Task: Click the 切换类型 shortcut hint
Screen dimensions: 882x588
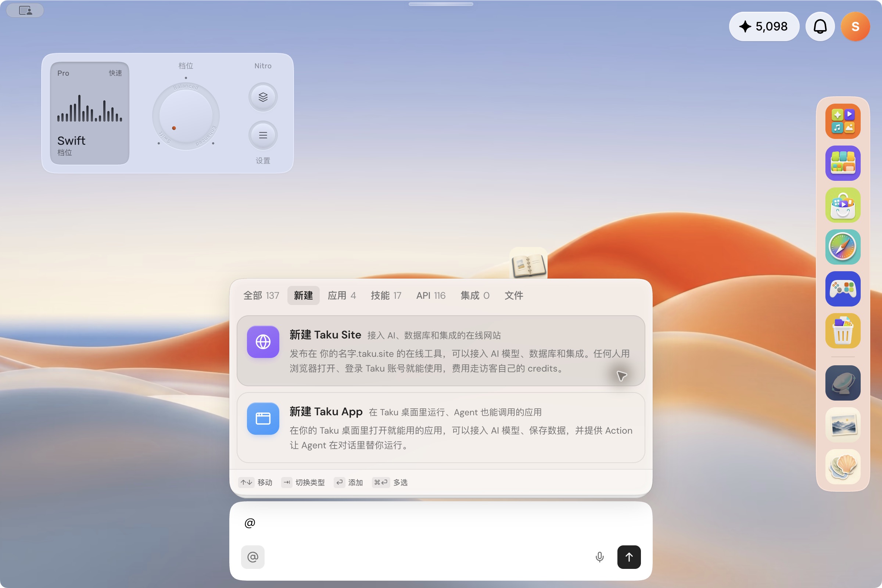Action: coord(303,482)
